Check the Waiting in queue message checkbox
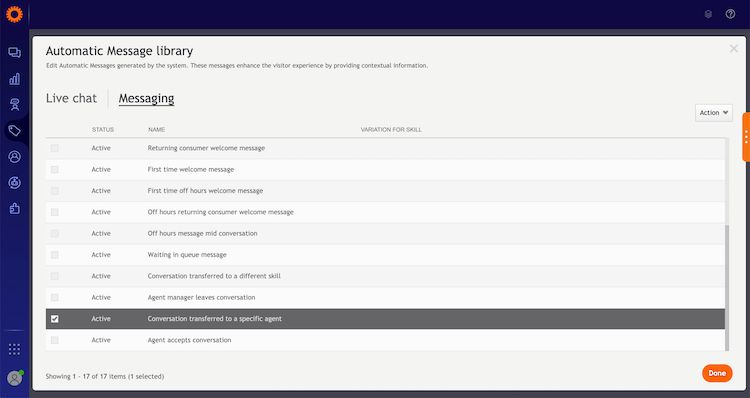The image size is (750, 398). (x=55, y=255)
